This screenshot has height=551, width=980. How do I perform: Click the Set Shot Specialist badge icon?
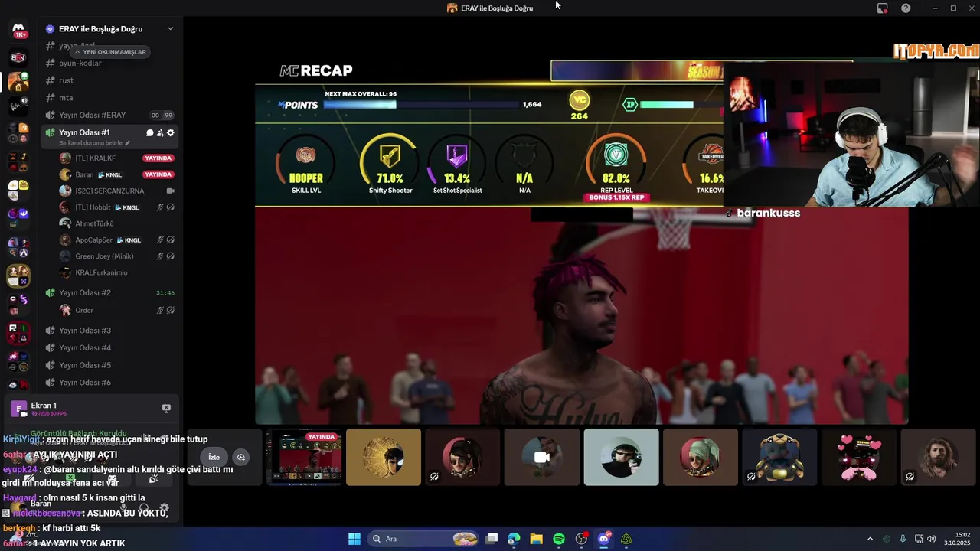[x=457, y=156]
